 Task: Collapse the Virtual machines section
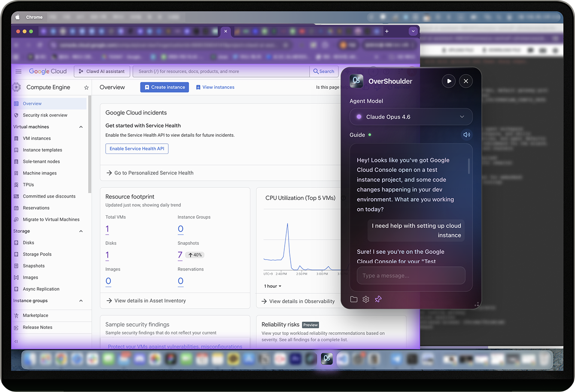(81, 127)
